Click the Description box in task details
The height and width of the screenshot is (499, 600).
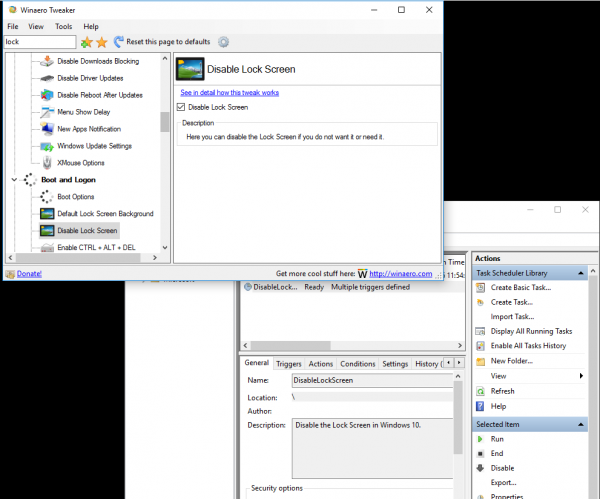pyautogui.click(x=372, y=448)
